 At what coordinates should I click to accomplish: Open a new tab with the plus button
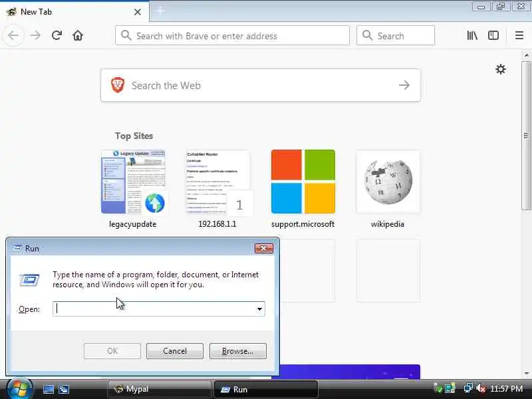point(160,11)
